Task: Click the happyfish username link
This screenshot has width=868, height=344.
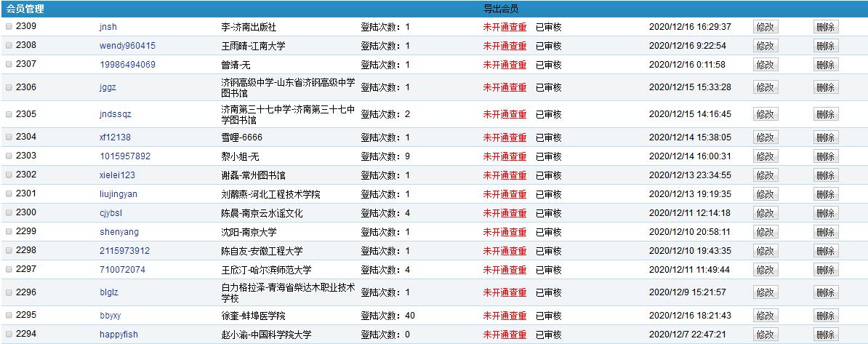Action: click(118, 335)
